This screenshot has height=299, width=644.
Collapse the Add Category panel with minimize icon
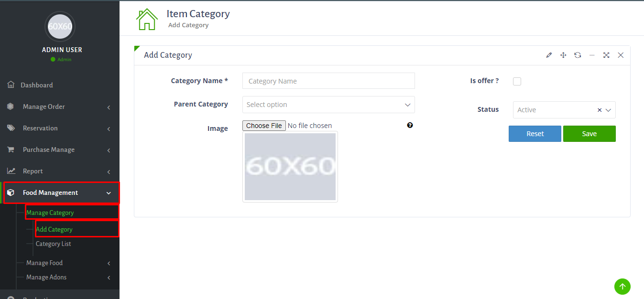(x=592, y=55)
